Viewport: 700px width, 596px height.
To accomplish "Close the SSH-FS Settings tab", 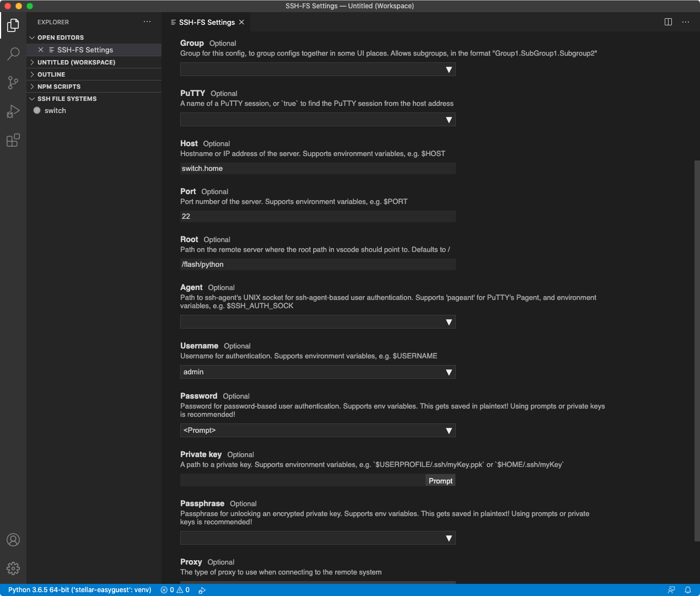I will tap(241, 23).
